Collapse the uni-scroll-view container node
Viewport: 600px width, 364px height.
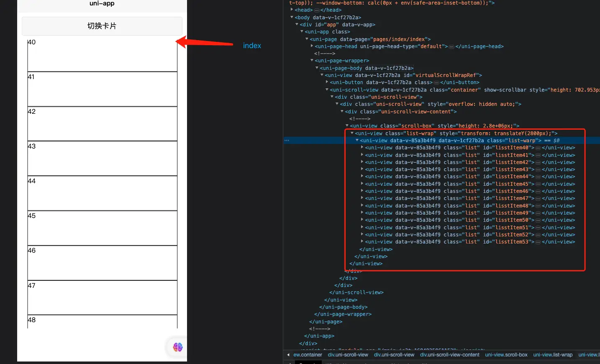tap(327, 90)
